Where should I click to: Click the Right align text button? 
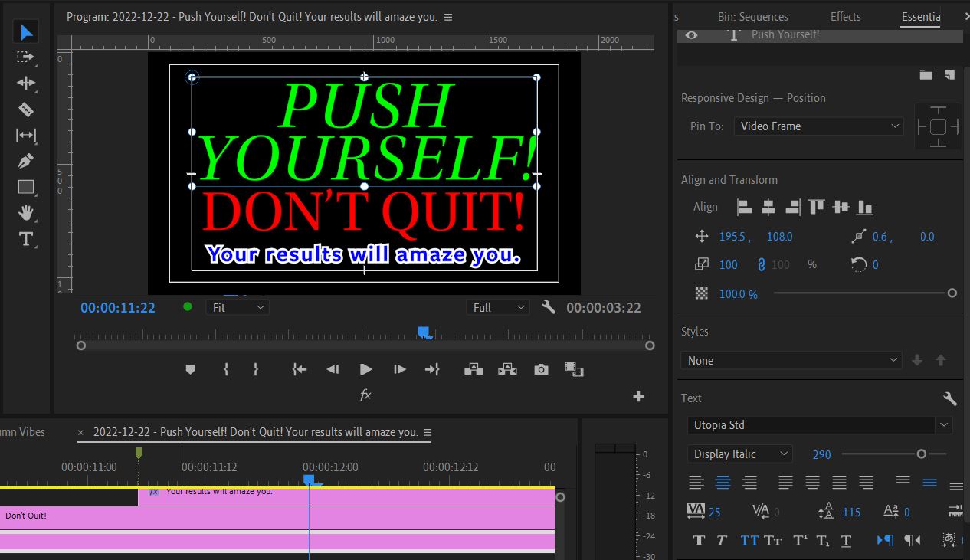point(749,483)
